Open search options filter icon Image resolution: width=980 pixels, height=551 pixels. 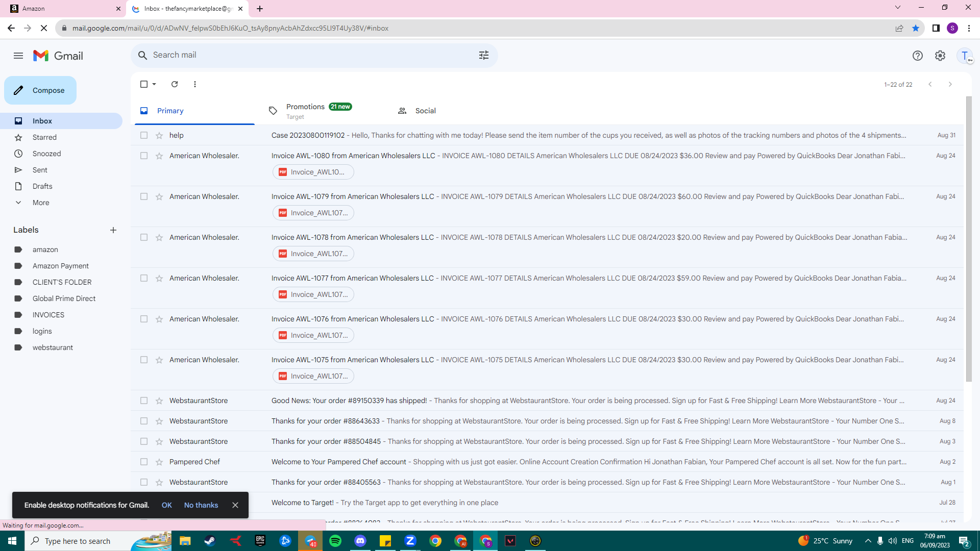click(484, 55)
